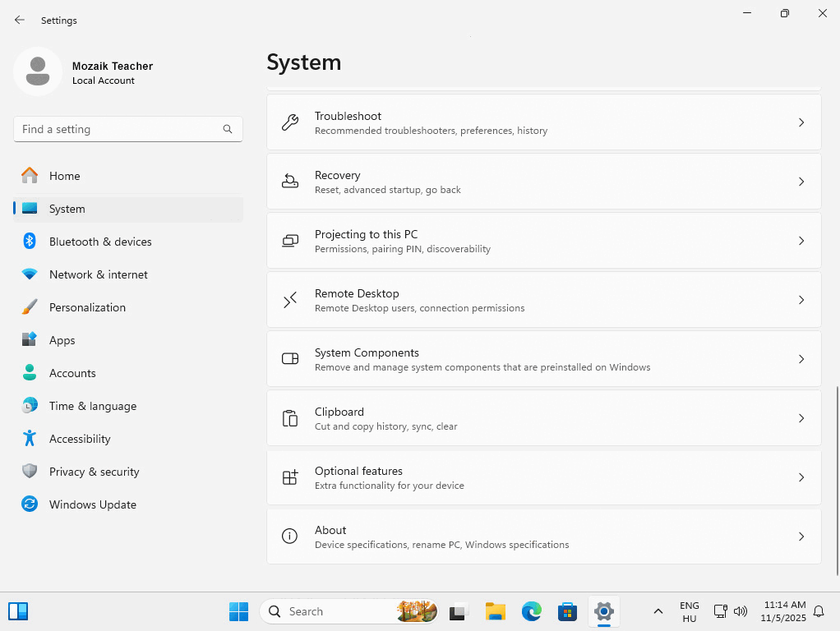This screenshot has height=631, width=840.
Task: Click the vertical scrollbar on settings list
Action: [837, 481]
